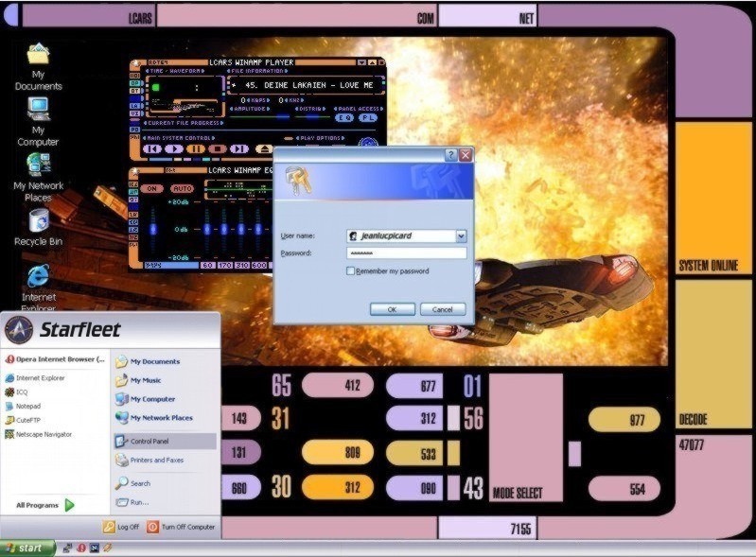The height and width of the screenshot is (557, 756).
Task: Expand All Programs in Start menu
Action: point(44,505)
